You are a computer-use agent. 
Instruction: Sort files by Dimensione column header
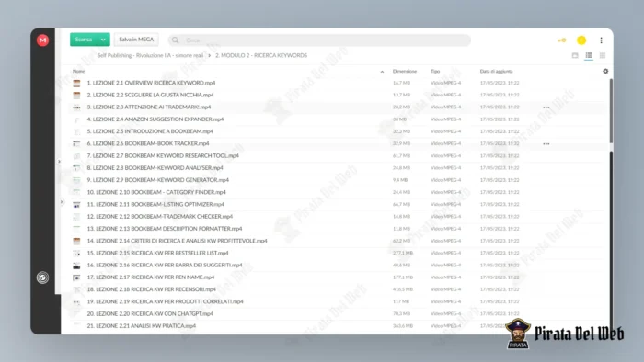[405, 72]
